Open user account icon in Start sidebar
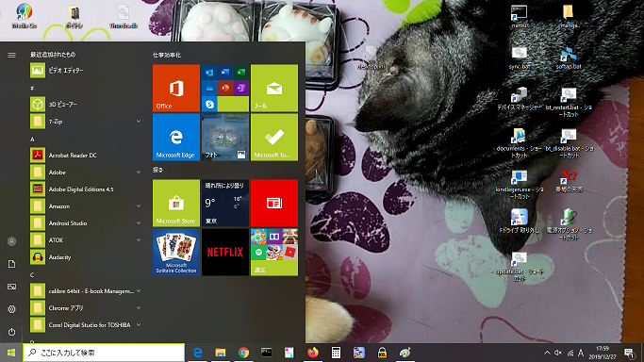Image resolution: width=644 pixels, height=362 pixels. pyautogui.click(x=11, y=241)
